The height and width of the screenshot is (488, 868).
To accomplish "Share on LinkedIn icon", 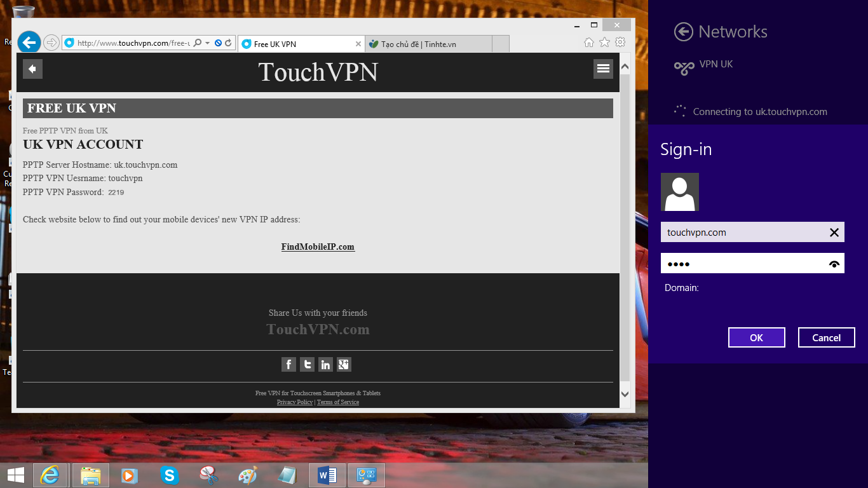I will pyautogui.click(x=325, y=364).
